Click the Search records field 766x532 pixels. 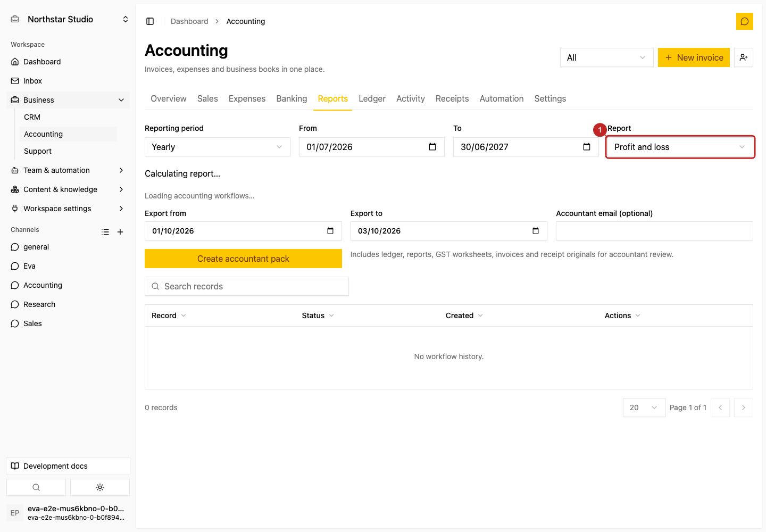247,286
